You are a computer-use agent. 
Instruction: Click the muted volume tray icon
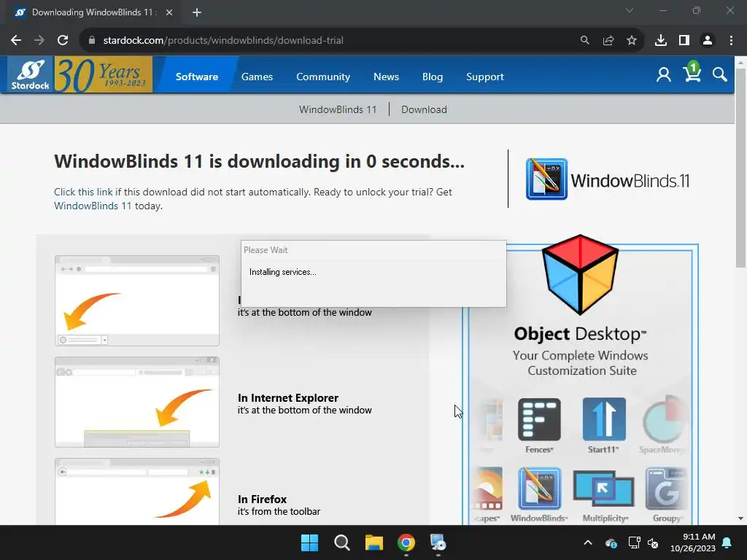pos(653,542)
